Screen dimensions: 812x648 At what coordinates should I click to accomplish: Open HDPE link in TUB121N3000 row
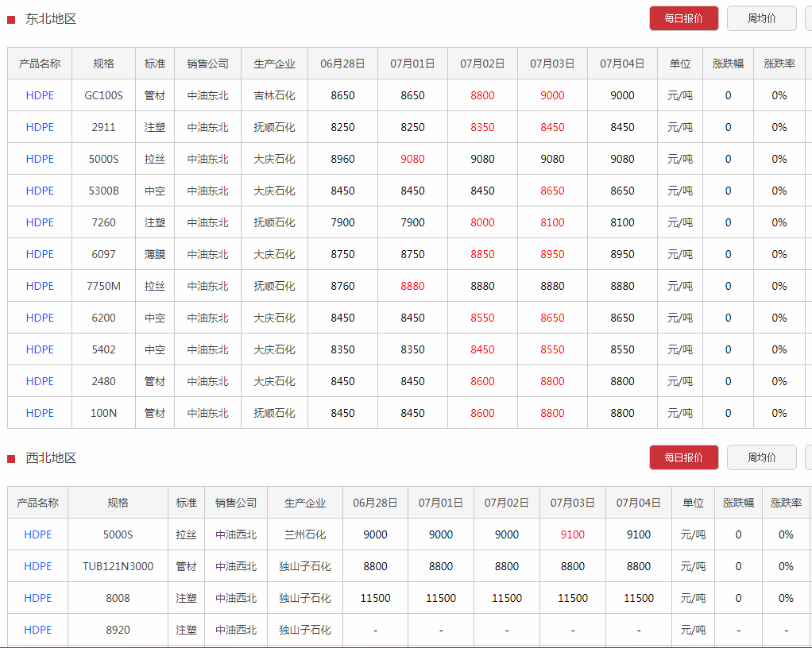click(x=38, y=566)
